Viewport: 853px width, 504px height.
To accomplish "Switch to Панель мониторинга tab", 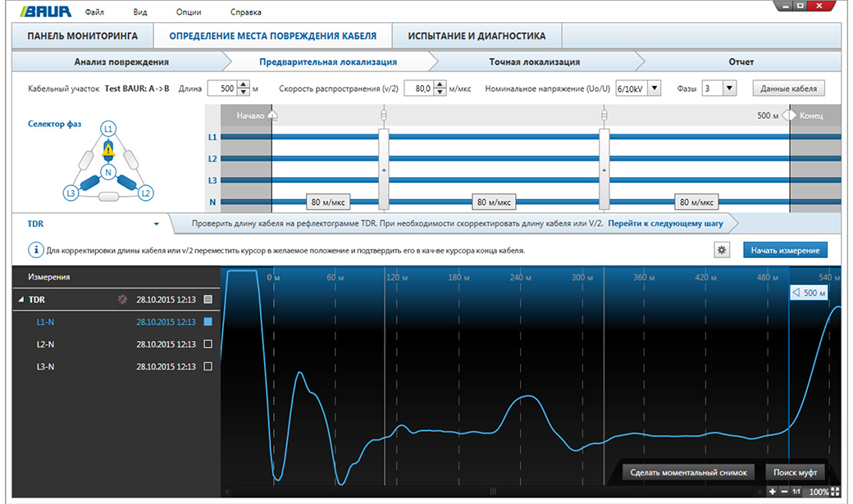I will pos(83,36).
